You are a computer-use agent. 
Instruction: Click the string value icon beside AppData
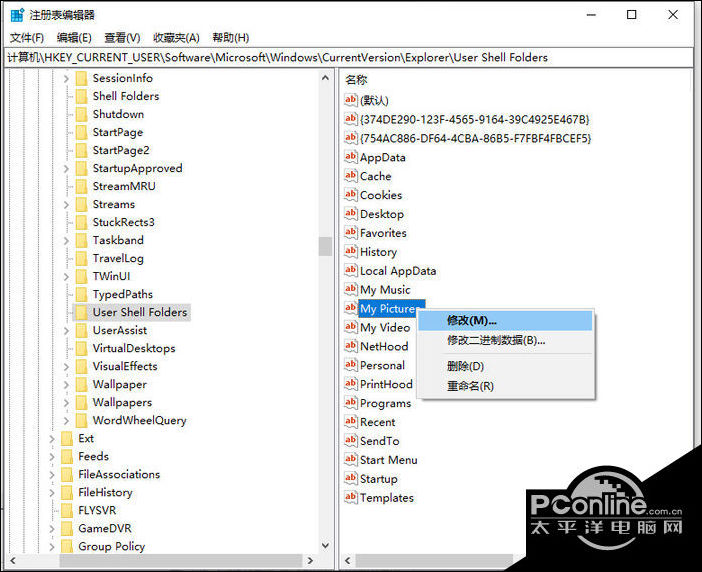coord(351,157)
